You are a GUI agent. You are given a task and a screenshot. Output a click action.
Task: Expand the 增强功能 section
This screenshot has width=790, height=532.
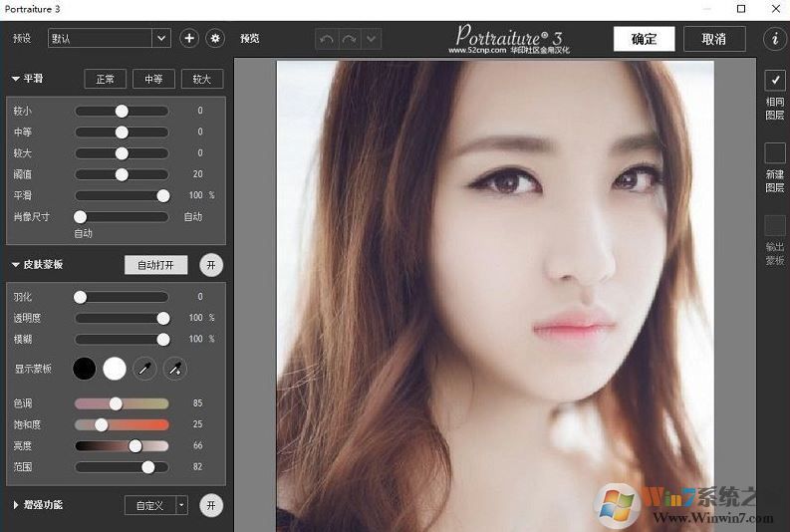[16, 505]
